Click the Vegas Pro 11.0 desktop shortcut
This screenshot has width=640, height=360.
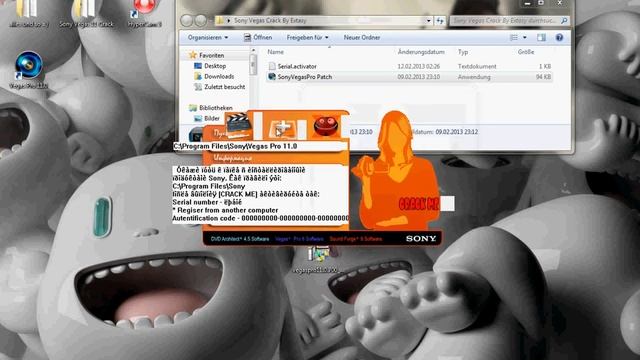click(28, 70)
